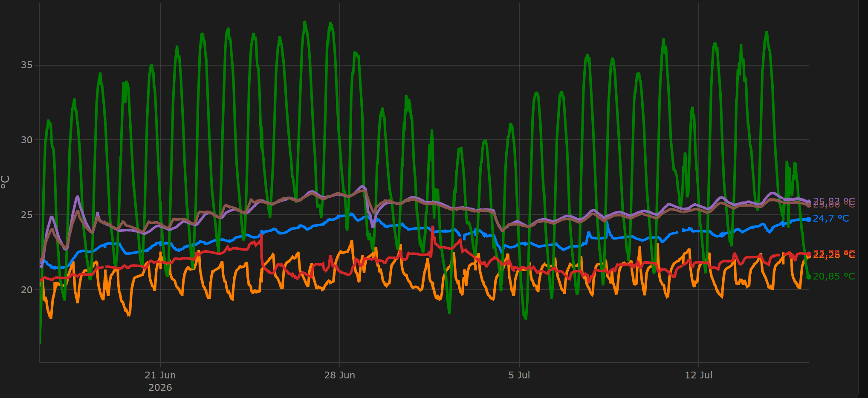Click the blue 24,7 °C end label
The image size is (868, 398).
click(831, 219)
